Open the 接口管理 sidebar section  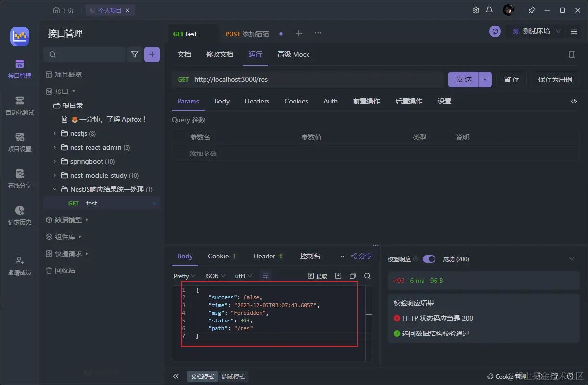tap(20, 69)
